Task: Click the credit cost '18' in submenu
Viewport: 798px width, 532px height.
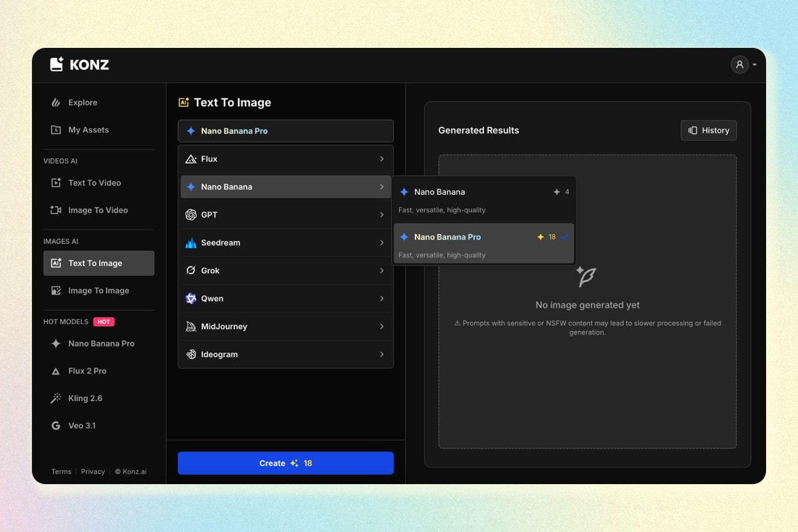Action: (x=552, y=237)
